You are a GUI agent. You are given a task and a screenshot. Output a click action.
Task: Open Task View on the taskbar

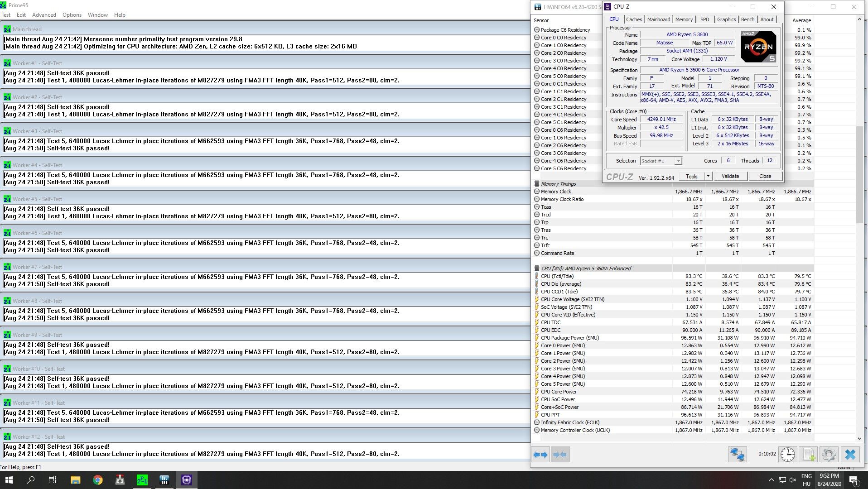pyautogui.click(x=53, y=480)
